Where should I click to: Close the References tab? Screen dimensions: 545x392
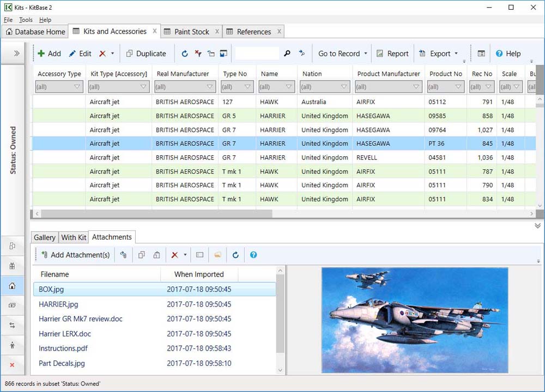[x=279, y=32]
